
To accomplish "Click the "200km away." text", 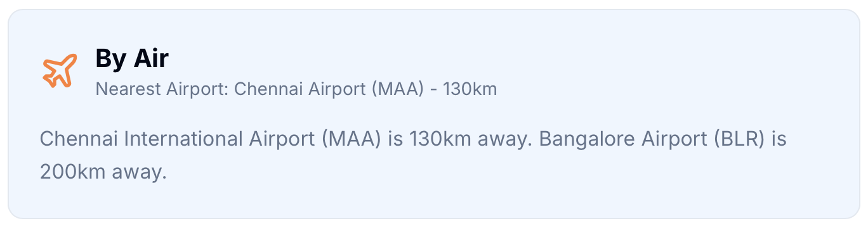I will [103, 172].
